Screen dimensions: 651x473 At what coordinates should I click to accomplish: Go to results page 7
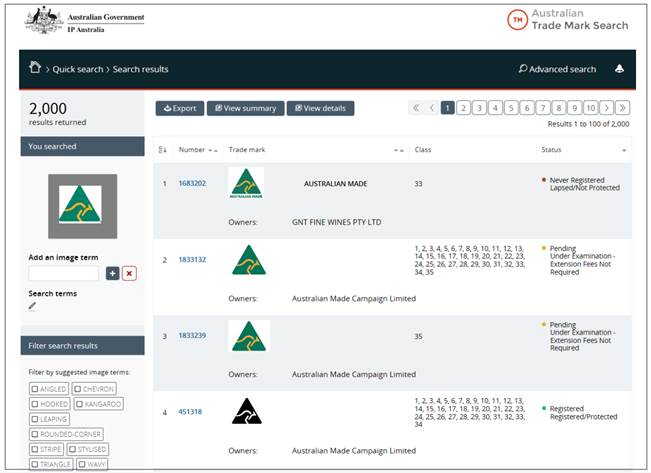pyautogui.click(x=543, y=108)
